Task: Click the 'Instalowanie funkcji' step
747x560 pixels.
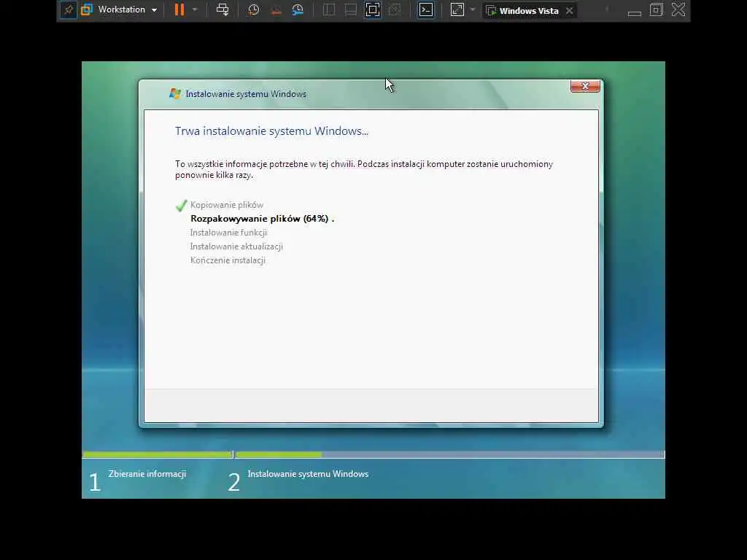Action: point(228,233)
